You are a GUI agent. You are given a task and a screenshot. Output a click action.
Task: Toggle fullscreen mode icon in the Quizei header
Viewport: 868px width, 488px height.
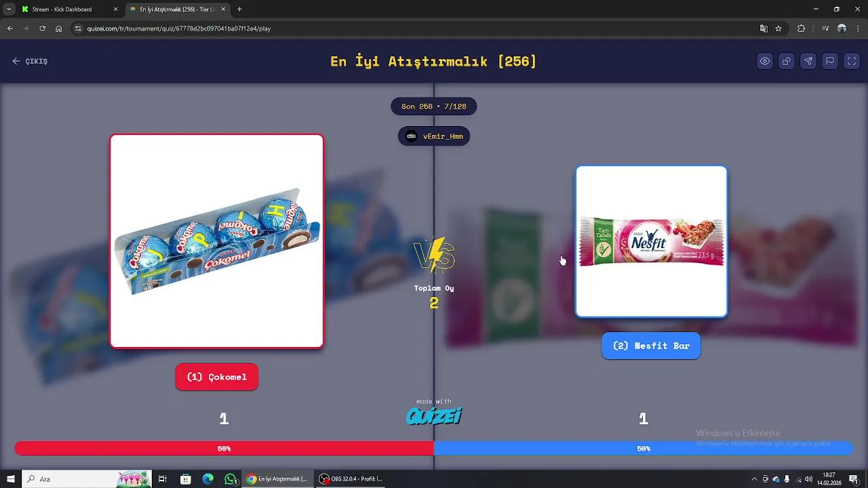click(852, 61)
